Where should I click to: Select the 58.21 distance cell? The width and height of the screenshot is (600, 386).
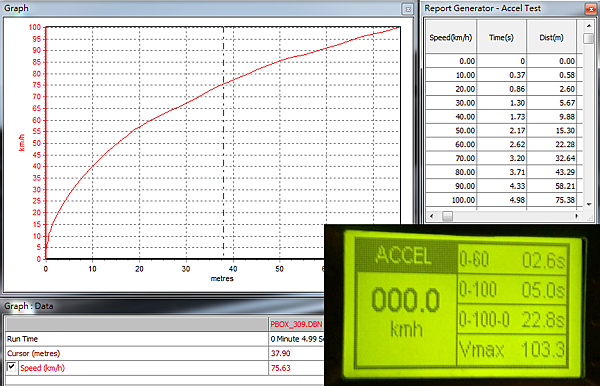[x=551, y=186]
